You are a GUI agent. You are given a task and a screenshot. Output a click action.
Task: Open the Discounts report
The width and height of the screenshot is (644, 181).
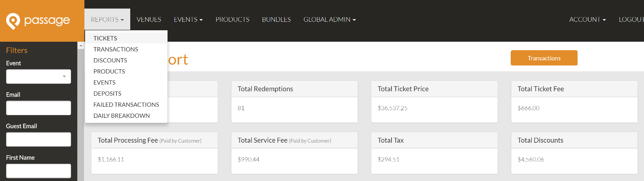coord(126,60)
